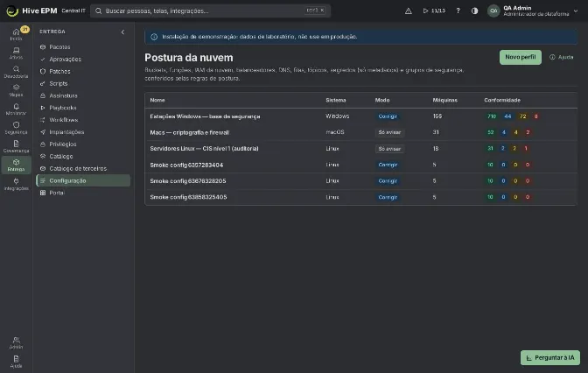
Task: Select Configuração in the Entrega menu
Action: (x=83, y=180)
